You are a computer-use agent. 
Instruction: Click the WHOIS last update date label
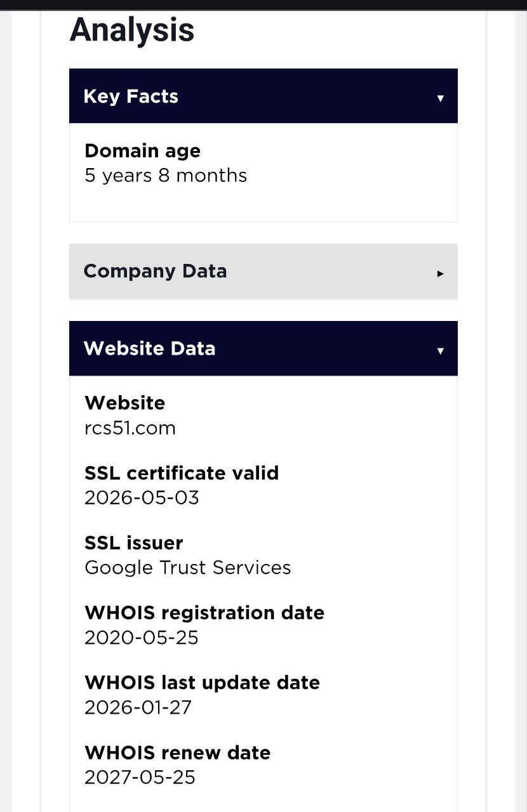[x=203, y=683]
